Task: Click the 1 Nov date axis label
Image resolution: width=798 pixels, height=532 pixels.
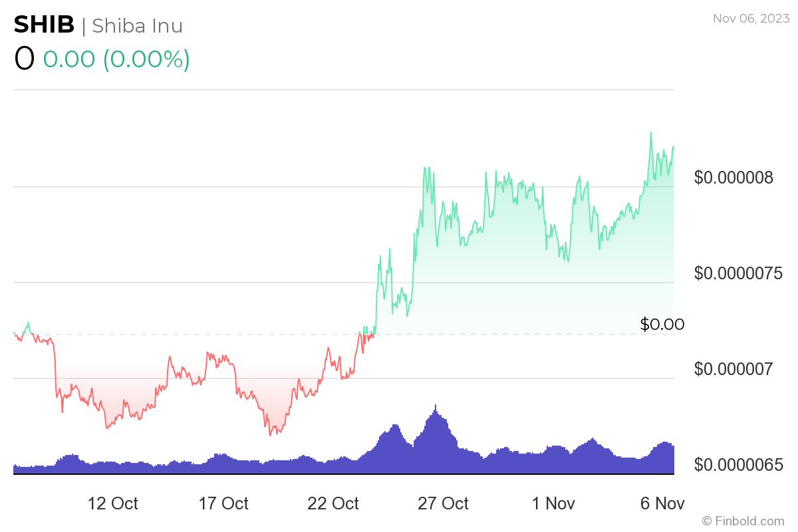Action: (x=553, y=503)
